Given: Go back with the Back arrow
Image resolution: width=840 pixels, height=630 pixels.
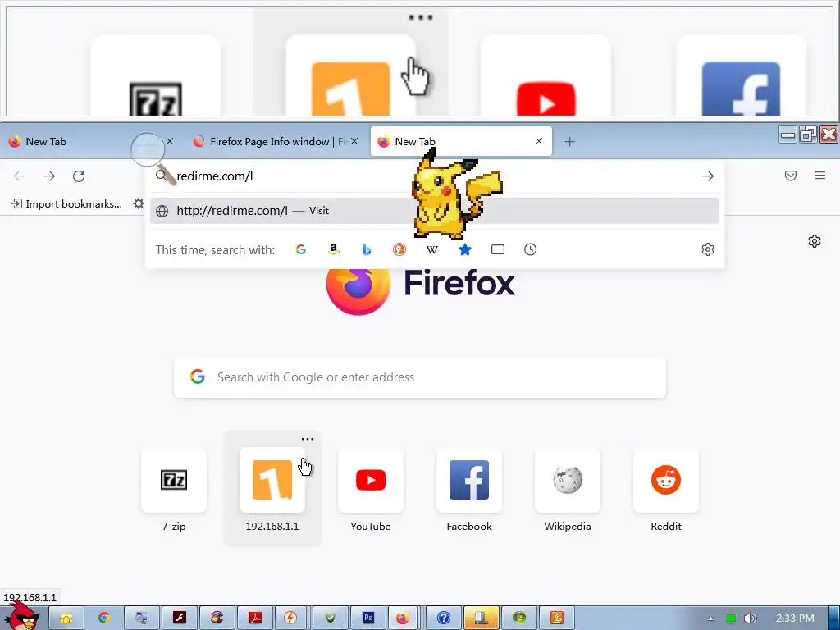Looking at the screenshot, I should [x=20, y=176].
